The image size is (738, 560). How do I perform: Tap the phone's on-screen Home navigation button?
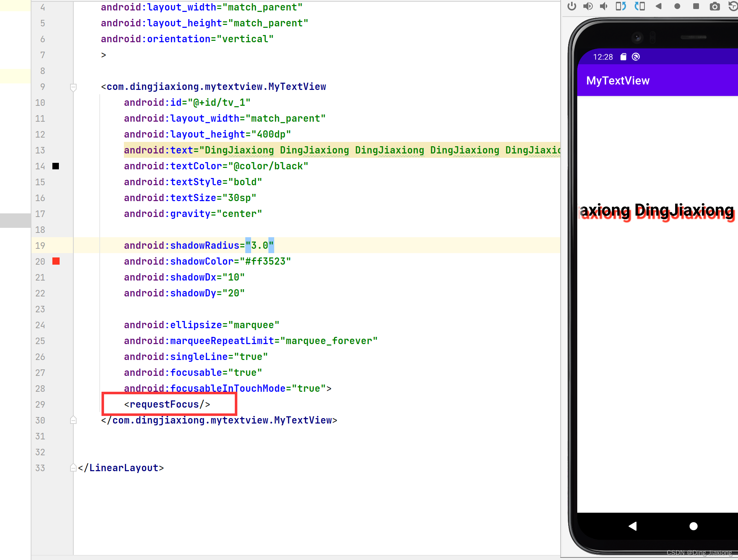coord(693,526)
